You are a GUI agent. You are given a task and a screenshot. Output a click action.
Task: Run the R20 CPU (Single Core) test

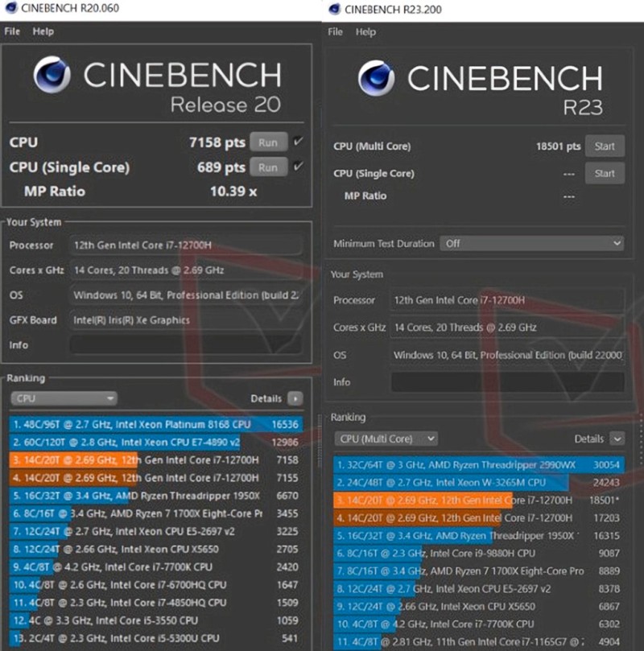click(x=269, y=167)
